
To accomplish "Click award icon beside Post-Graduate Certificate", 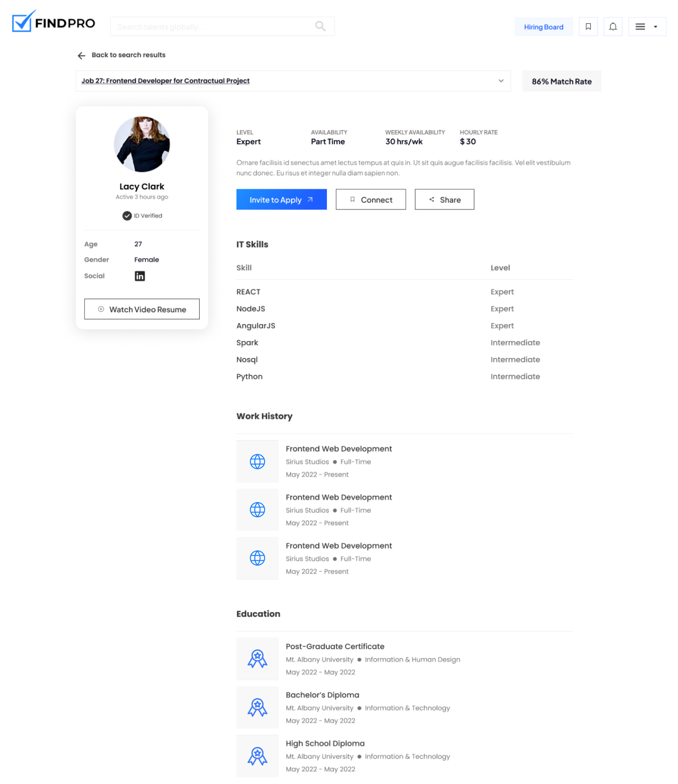I will point(257,659).
